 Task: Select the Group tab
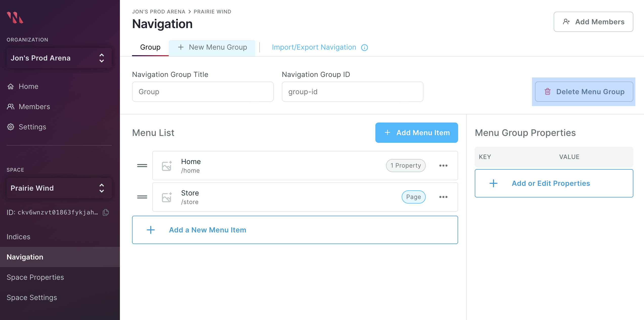150,47
